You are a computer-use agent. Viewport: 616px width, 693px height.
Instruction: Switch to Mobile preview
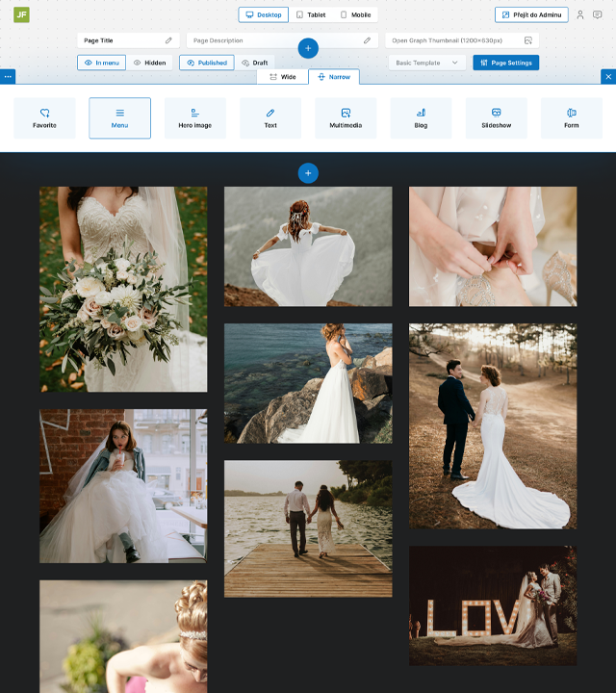[355, 15]
